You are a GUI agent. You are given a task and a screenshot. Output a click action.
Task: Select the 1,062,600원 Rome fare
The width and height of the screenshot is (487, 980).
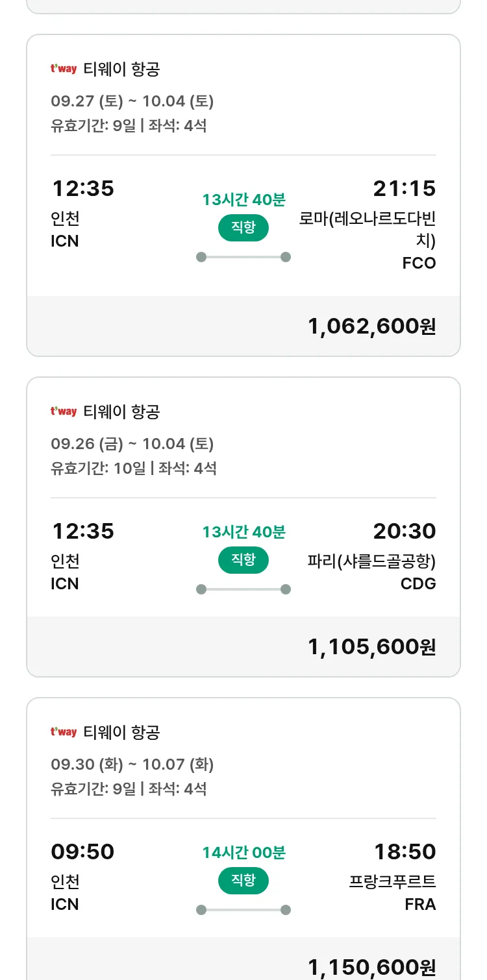[x=371, y=326]
